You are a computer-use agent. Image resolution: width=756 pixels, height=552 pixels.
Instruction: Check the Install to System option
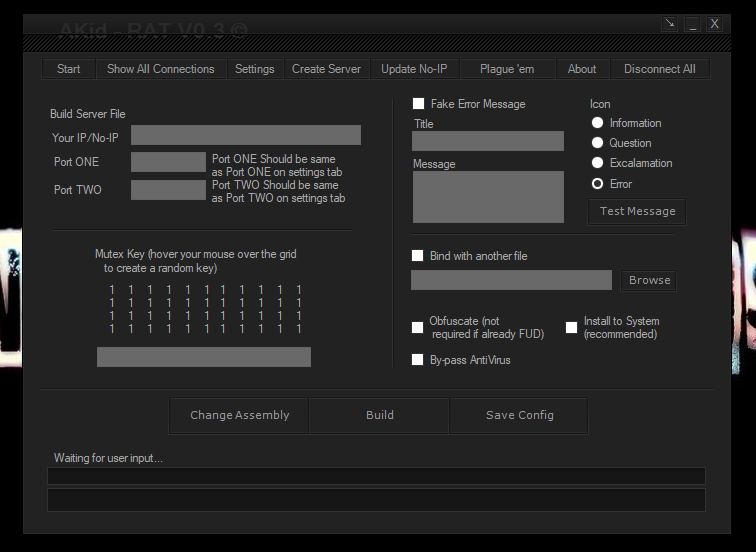tap(571, 327)
